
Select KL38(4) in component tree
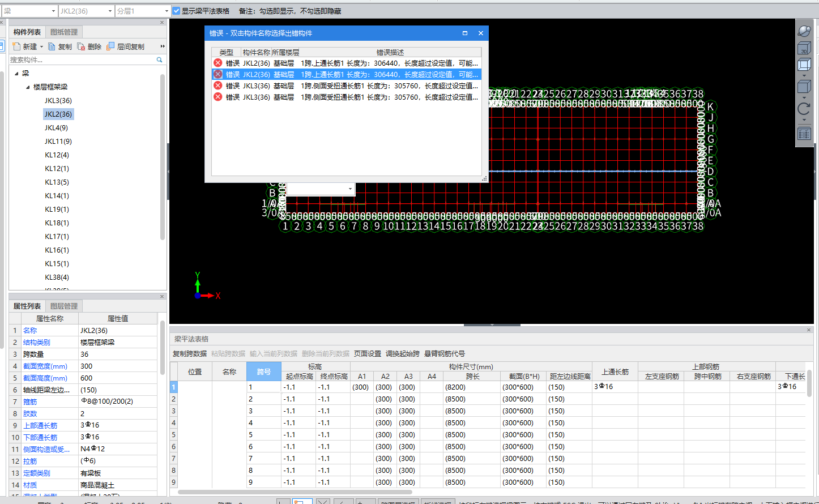pos(57,277)
